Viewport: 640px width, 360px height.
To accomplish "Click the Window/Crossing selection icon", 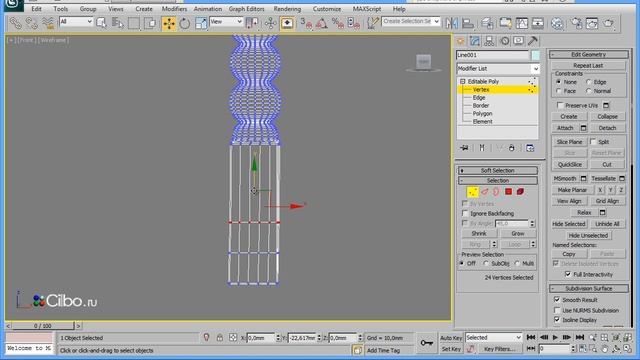I will pos(150,23).
